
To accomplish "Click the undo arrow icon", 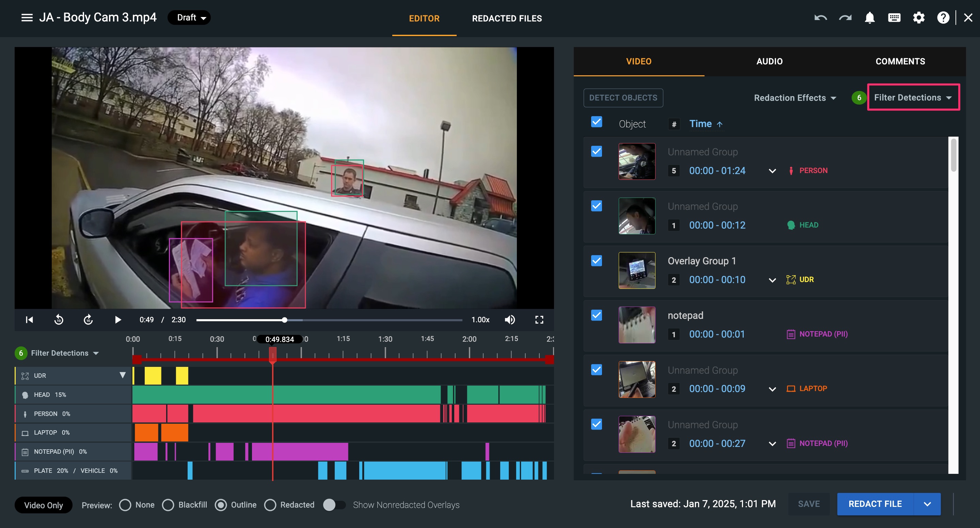I will (x=820, y=18).
